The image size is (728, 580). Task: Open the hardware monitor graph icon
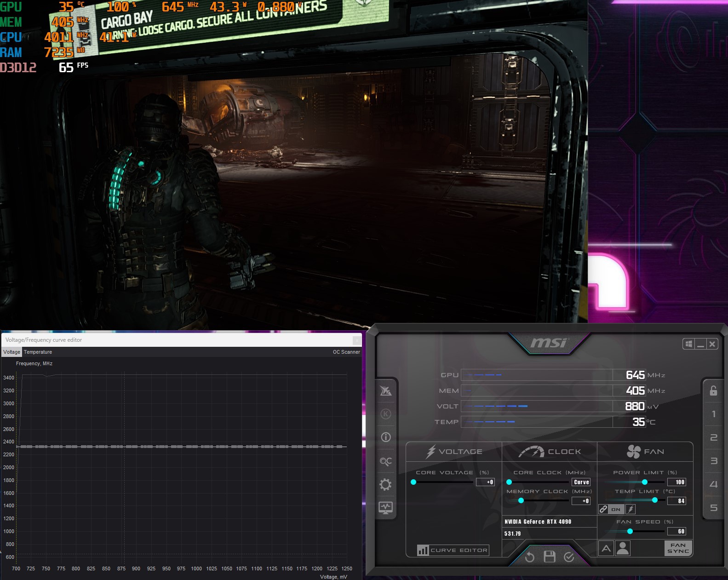385,508
